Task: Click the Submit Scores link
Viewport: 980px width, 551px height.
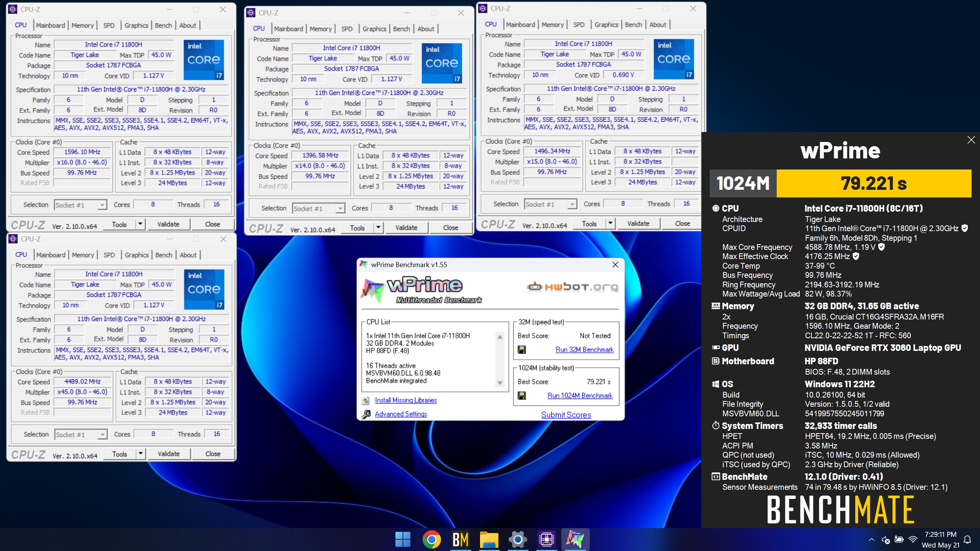Action: 566,415
